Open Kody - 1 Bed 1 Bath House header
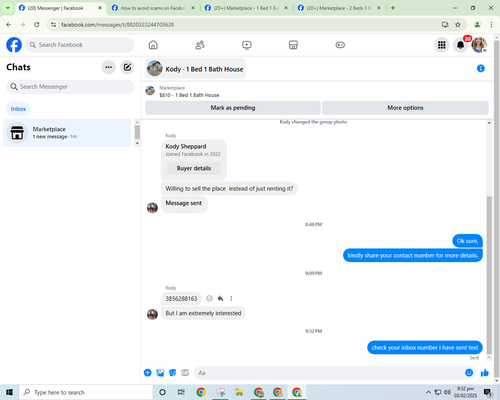The width and height of the screenshot is (500, 400). (195, 69)
